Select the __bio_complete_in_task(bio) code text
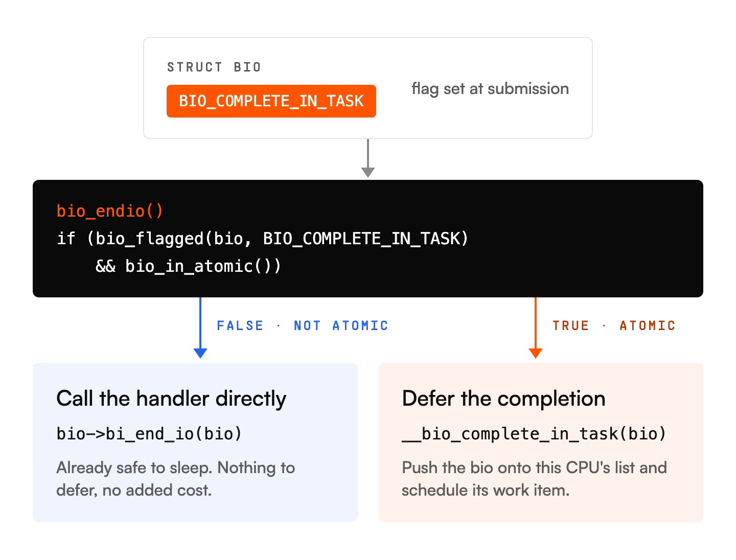Screen dimensions: 736x560 point(534,434)
